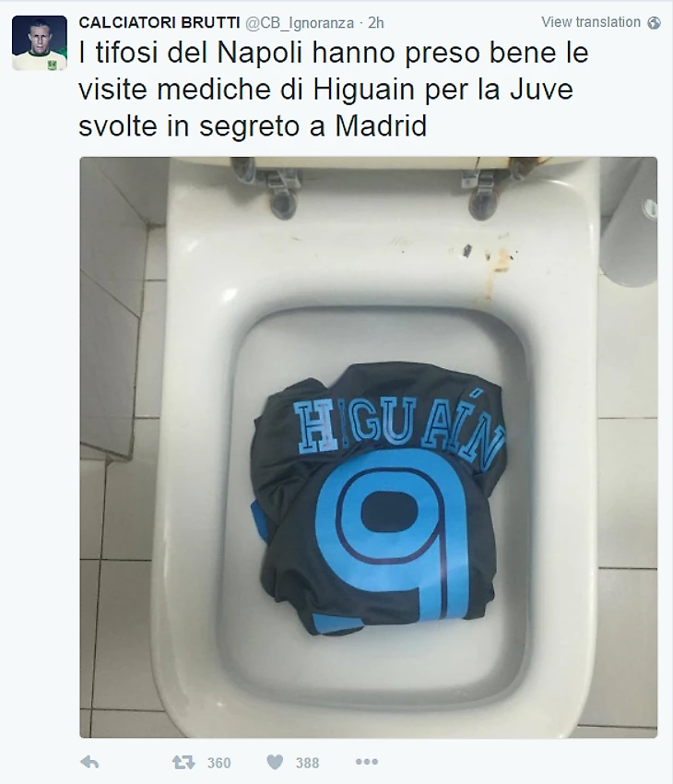This screenshot has width=673, height=784.
Task: Click the word Madrid in the tweet
Action: [381, 125]
